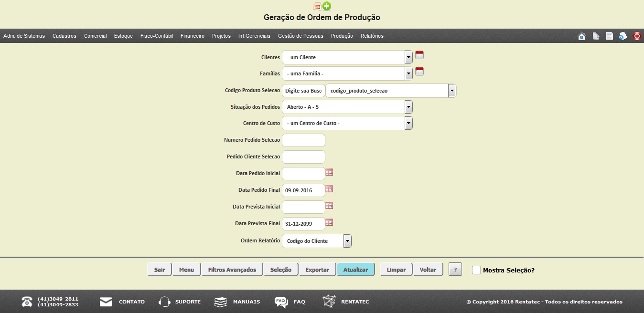Image resolution: width=644 pixels, height=313 pixels.
Task: Click the Menu button
Action: 186,270
